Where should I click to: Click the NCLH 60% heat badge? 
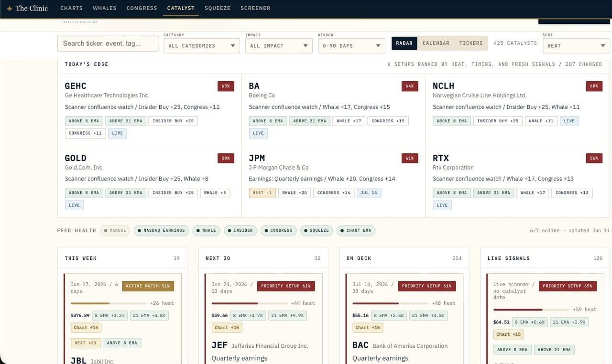tap(594, 86)
